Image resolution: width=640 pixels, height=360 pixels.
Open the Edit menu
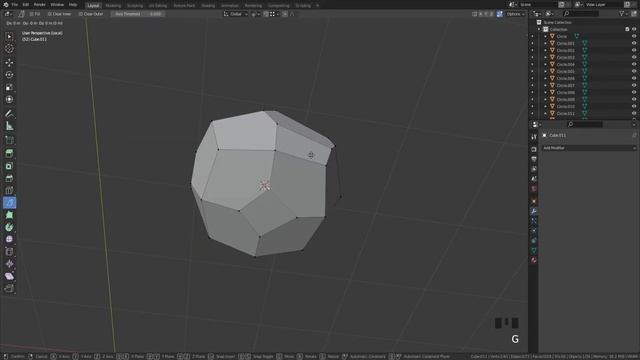(26, 4)
